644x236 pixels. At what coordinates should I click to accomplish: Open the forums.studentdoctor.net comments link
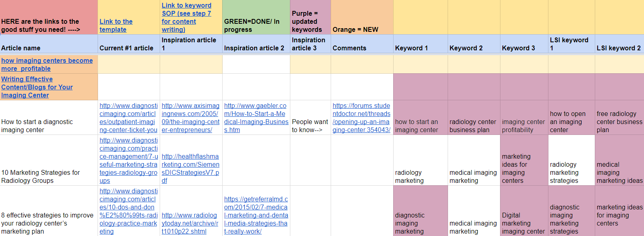click(x=361, y=118)
